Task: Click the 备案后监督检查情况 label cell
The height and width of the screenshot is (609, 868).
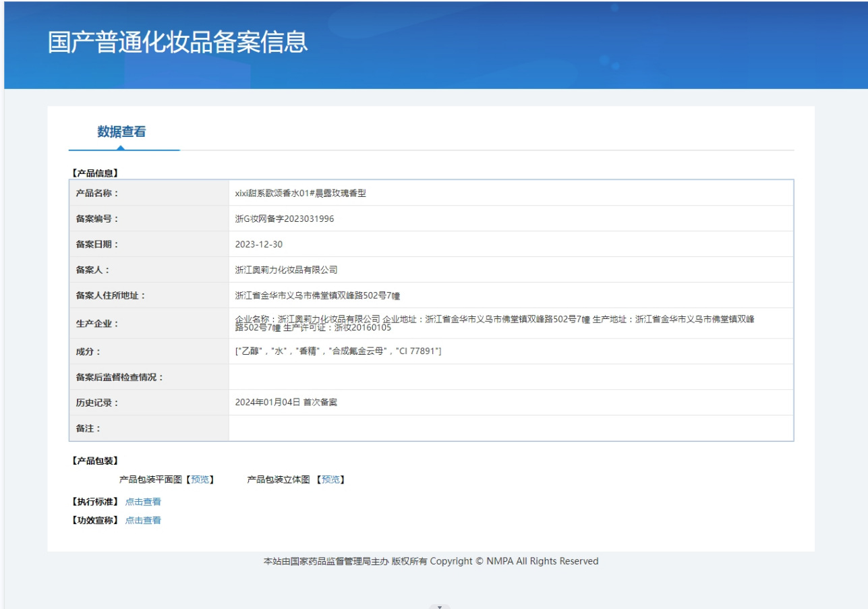Action: pos(149,377)
